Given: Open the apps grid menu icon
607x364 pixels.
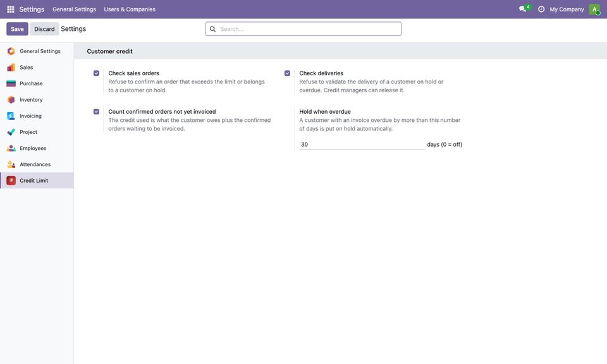Looking at the screenshot, I should tap(11, 9).
